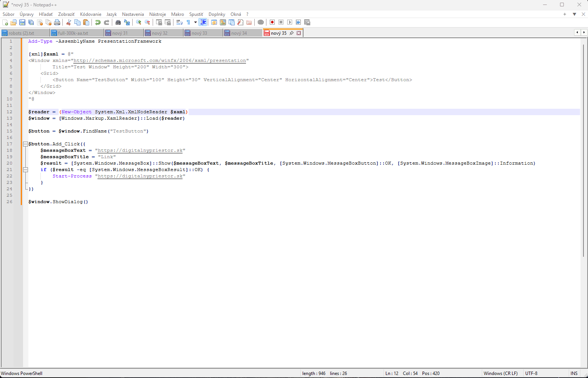Click the UTF-8 encoding in status bar
Screen dimensions: 588x378
(x=531, y=373)
